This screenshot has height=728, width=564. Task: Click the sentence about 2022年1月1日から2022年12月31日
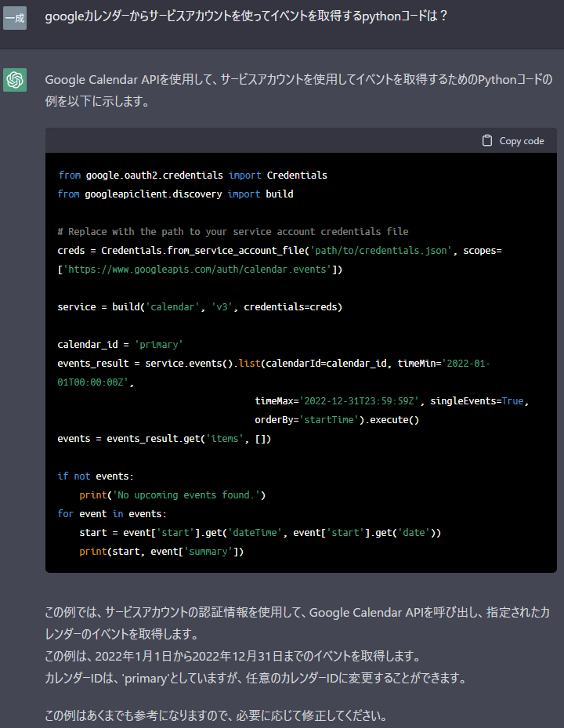click(233, 656)
